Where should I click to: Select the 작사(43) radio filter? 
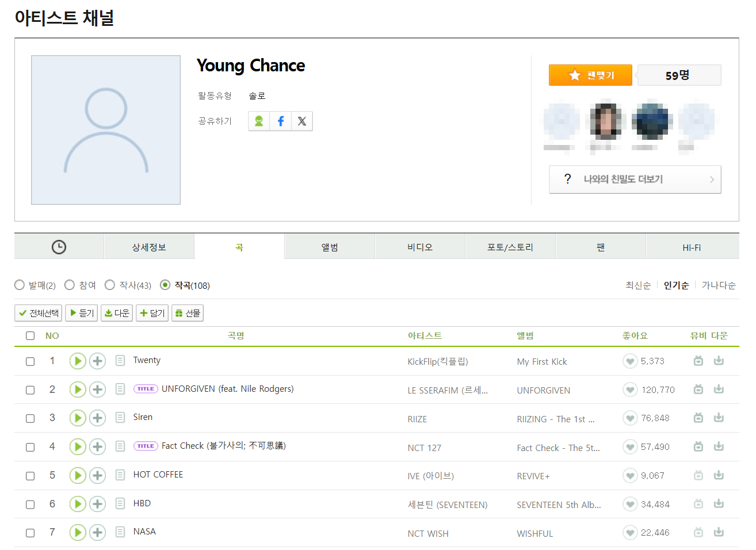point(110,285)
